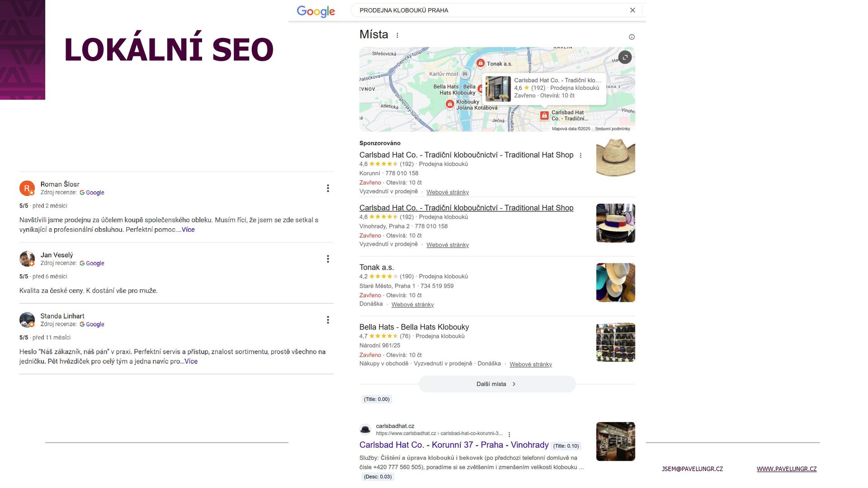
Task: Open the options menu for Roman Šlosr's review
Action: tap(328, 188)
